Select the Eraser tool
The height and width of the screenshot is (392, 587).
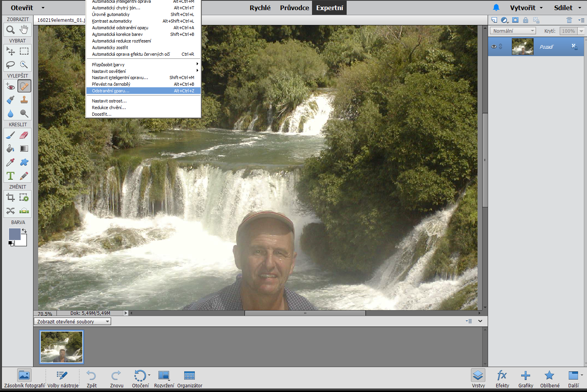coord(24,135)
